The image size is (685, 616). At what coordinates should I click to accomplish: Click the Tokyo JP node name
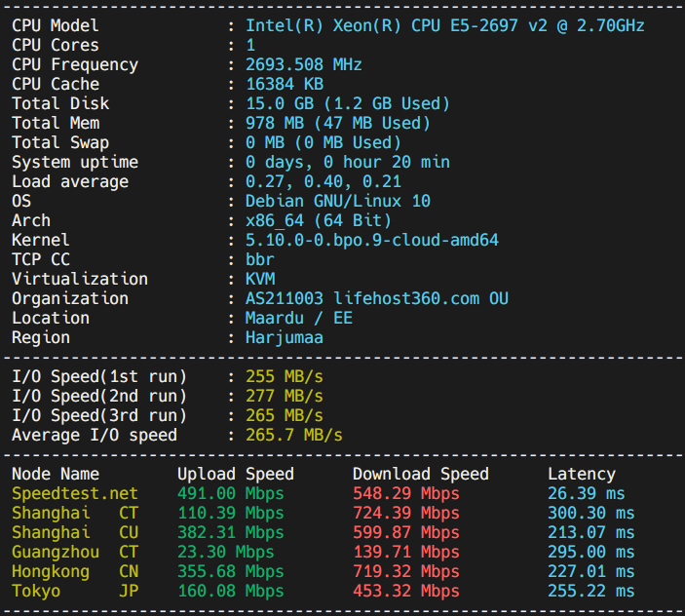75,591
